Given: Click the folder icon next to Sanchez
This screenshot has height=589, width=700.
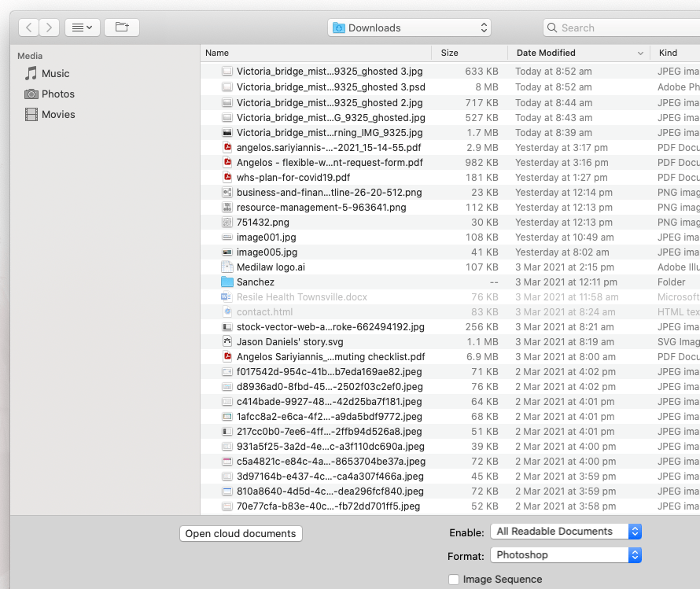Looking at the screenshot, I should (x=227, y=282).
